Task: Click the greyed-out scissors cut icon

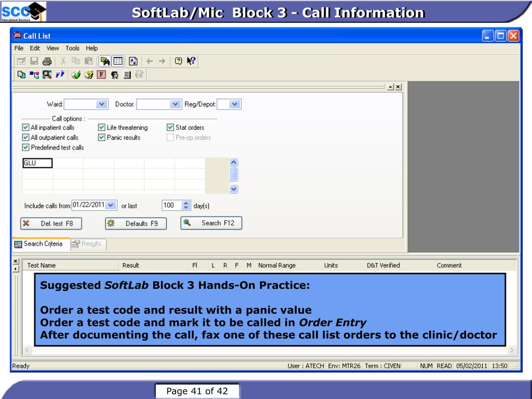Action: pyautogui.click(x=63, y=61)
